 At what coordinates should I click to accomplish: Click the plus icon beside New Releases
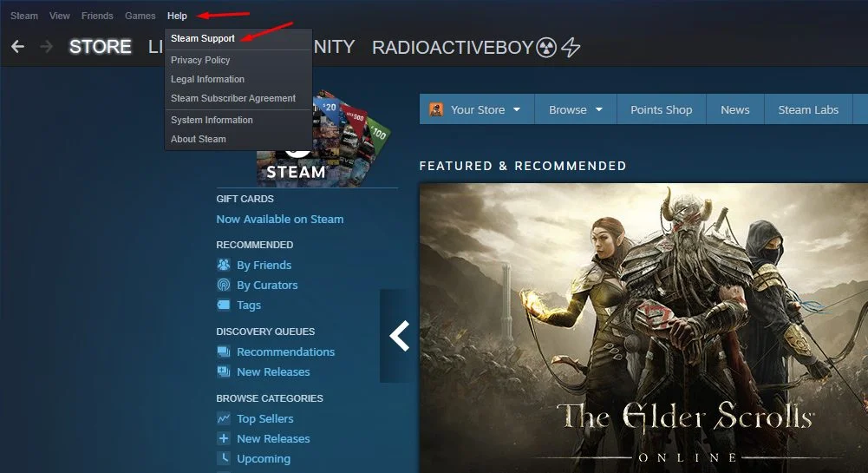click(x=224, y=438)
